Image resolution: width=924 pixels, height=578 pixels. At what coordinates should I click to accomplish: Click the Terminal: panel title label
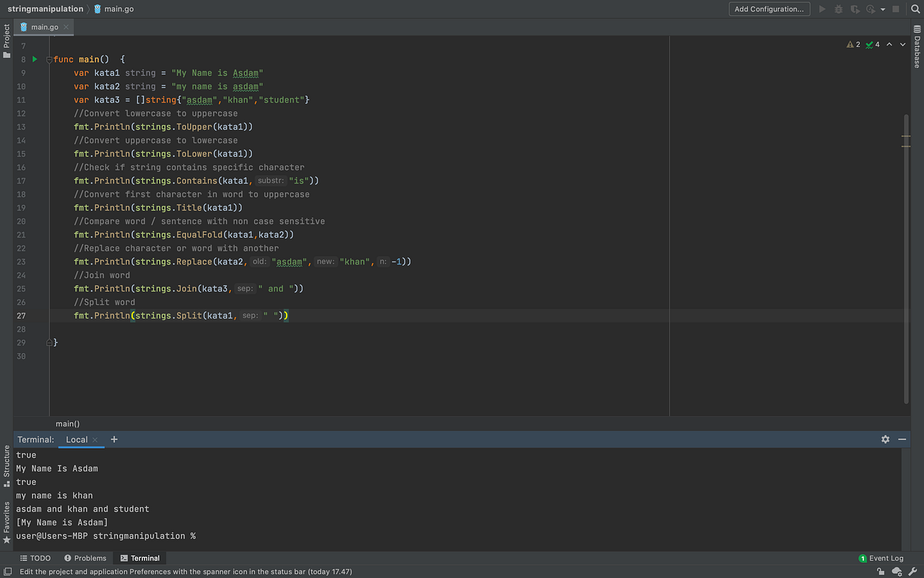[x=35, y=439]
